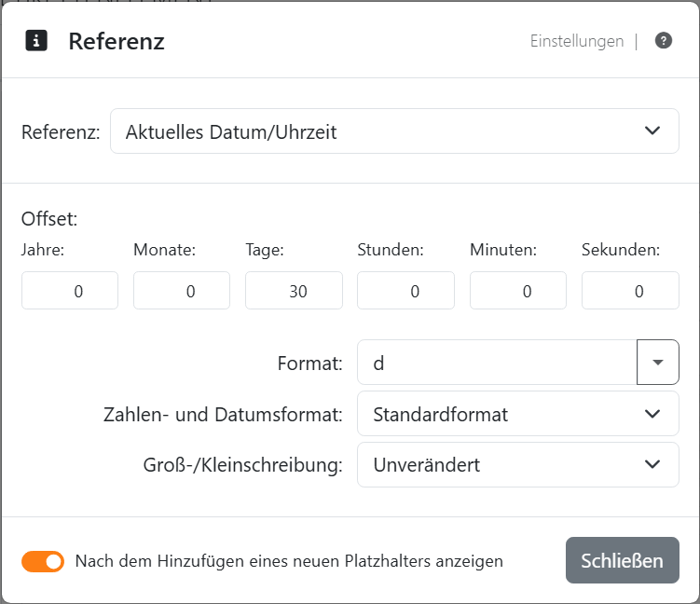
Task: Click the Offset: label
Action: (49, 219)
